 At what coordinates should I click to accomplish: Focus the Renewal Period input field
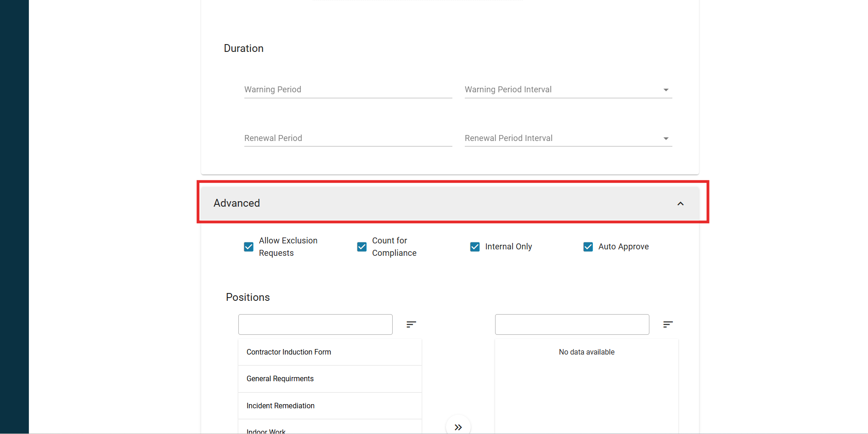tap(348, 138)
